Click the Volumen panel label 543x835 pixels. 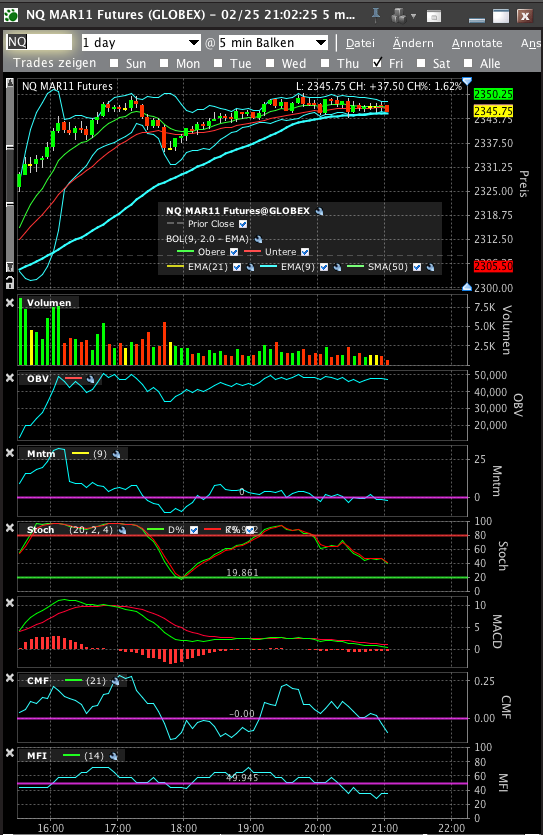49,303
